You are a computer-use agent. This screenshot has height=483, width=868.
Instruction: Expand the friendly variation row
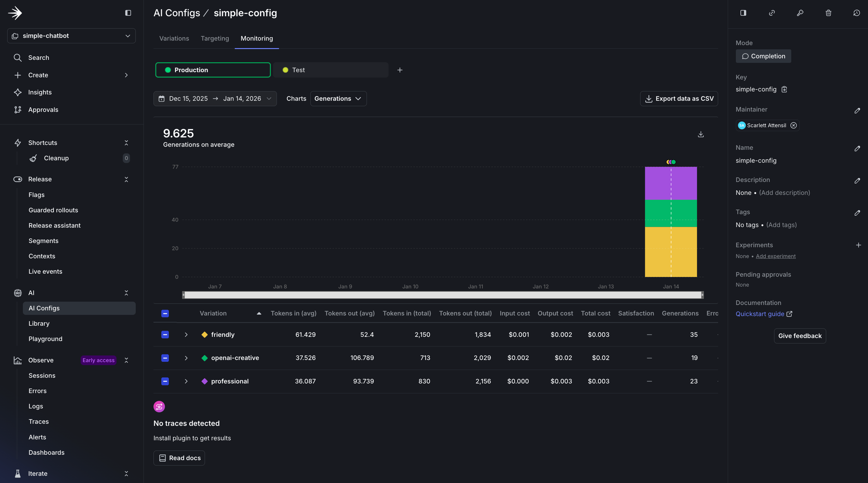coord(186,334)
